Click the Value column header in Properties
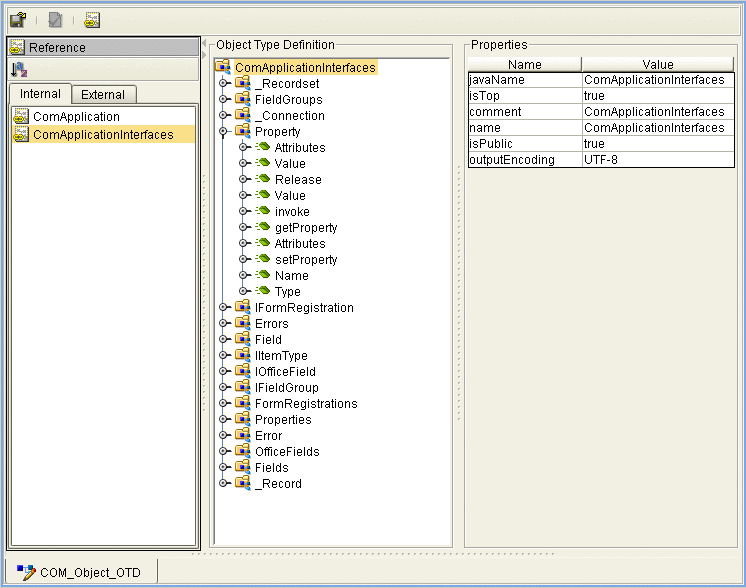The height and width of the screenshot is (588, 746). 658,64
